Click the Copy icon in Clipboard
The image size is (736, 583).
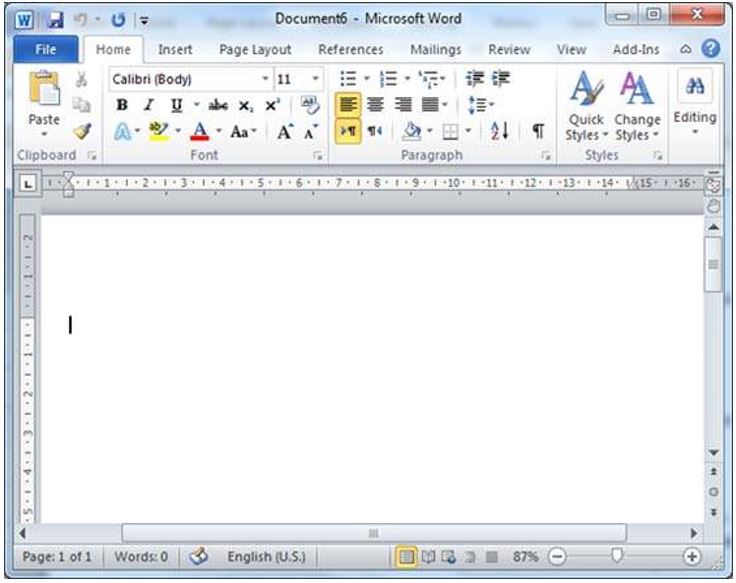[82, 105]
